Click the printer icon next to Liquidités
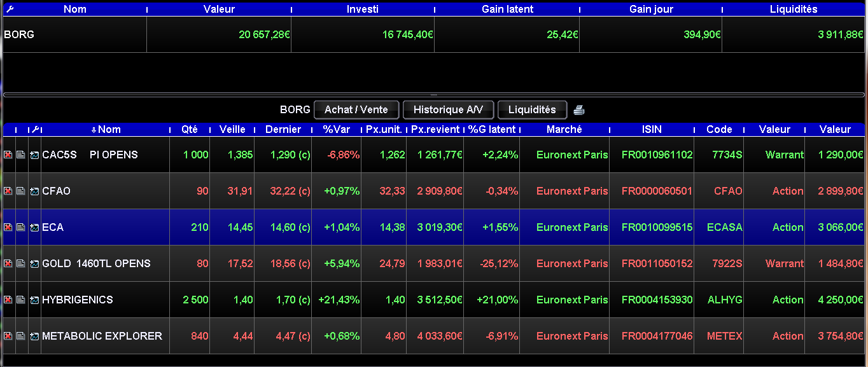 tap(578, 110)
